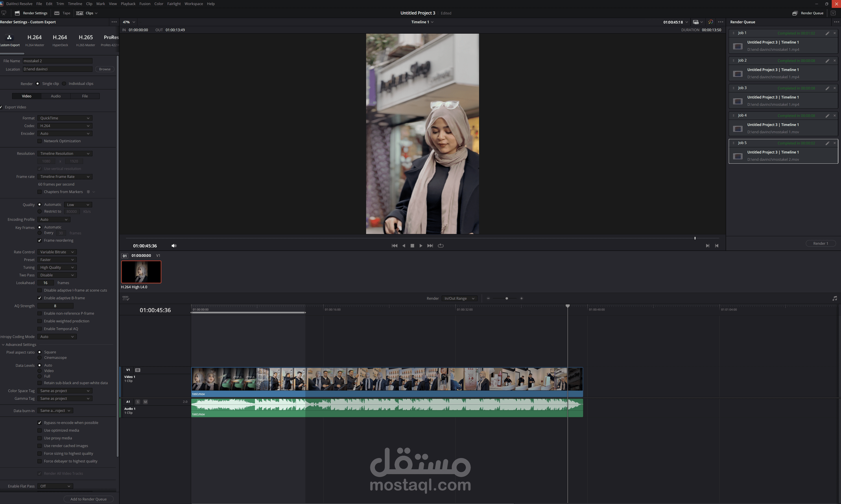This screenshot has height=504, width=841.
Task: Adjust the timeline zoom slider handle
Action: point(507,298)
